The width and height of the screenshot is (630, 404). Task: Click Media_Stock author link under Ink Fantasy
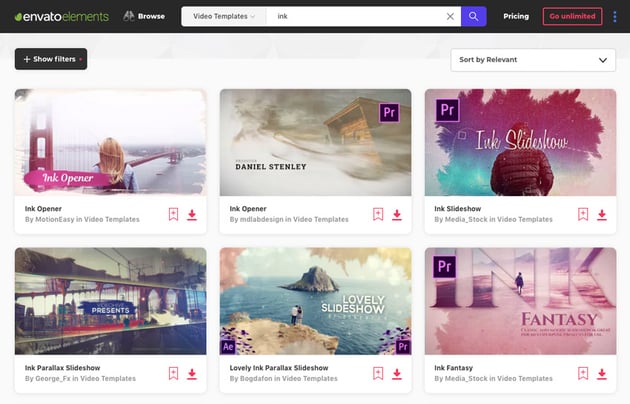click(466, 378)
